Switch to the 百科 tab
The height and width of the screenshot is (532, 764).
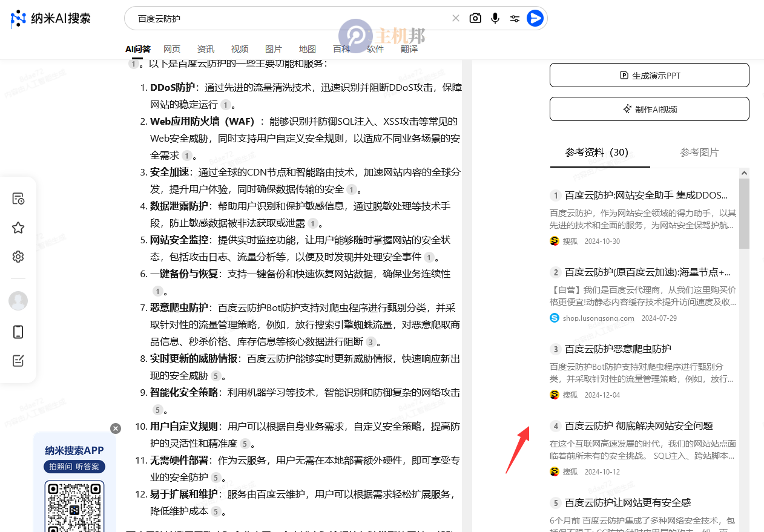[341, 49]
